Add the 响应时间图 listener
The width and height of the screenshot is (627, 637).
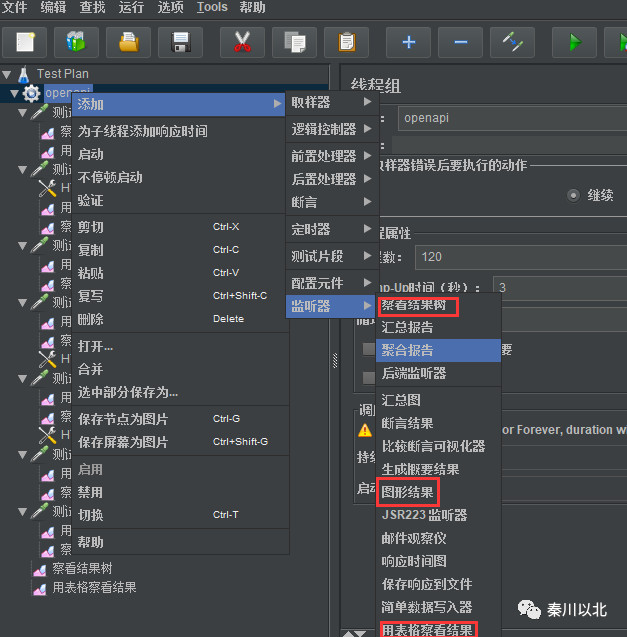pos(438,561)
